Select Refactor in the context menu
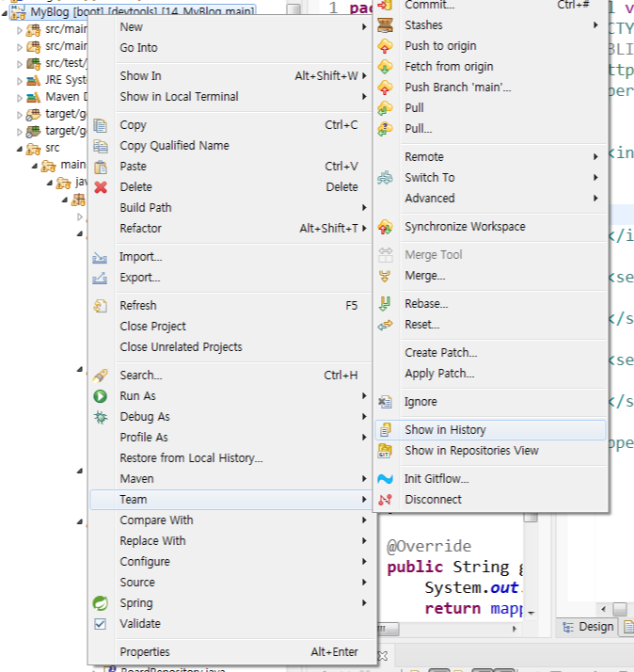The height and width of the screenshot is (672, 634). click(x=140, y=229)
